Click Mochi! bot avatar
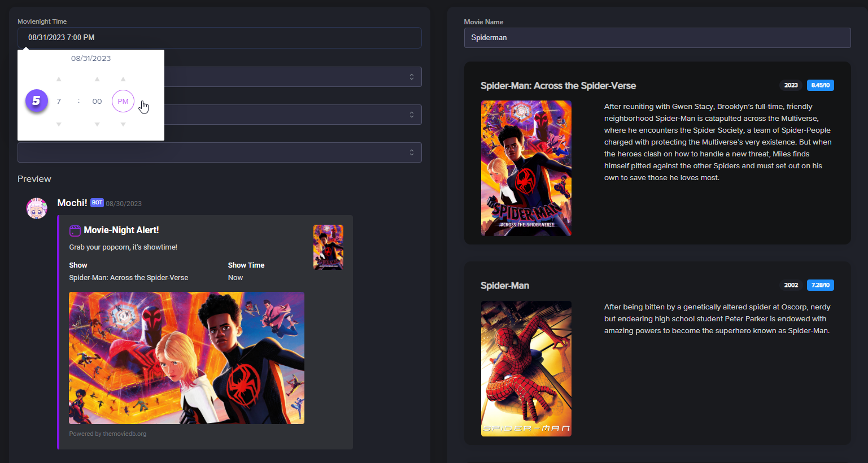 [37, 208]
